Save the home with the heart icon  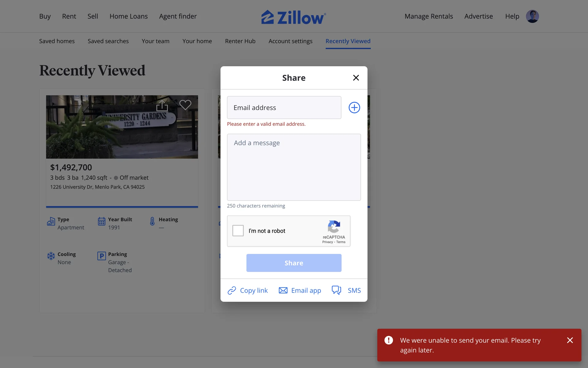[x=185, y=105]
